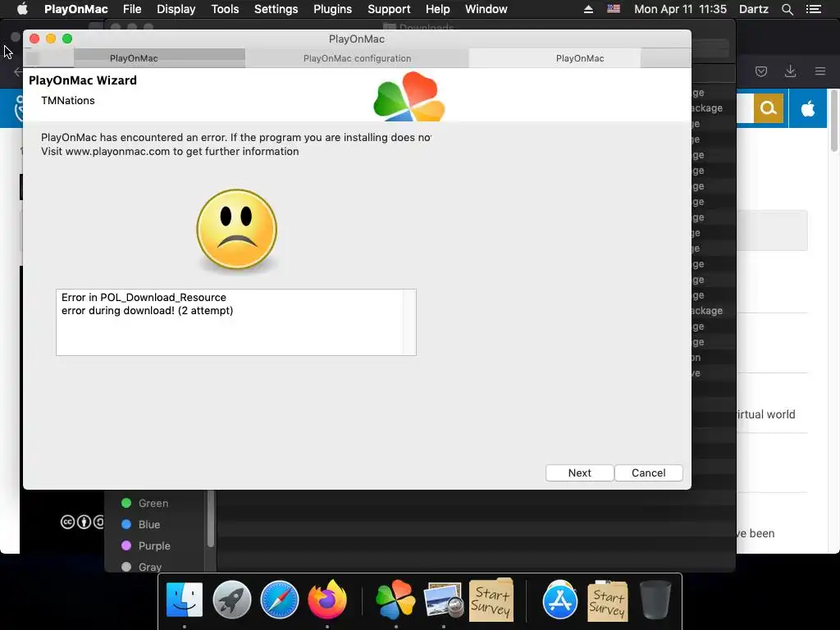Click the blue Apple icon in browser
The height and width of the screenshot is (630, 840).
808,108
